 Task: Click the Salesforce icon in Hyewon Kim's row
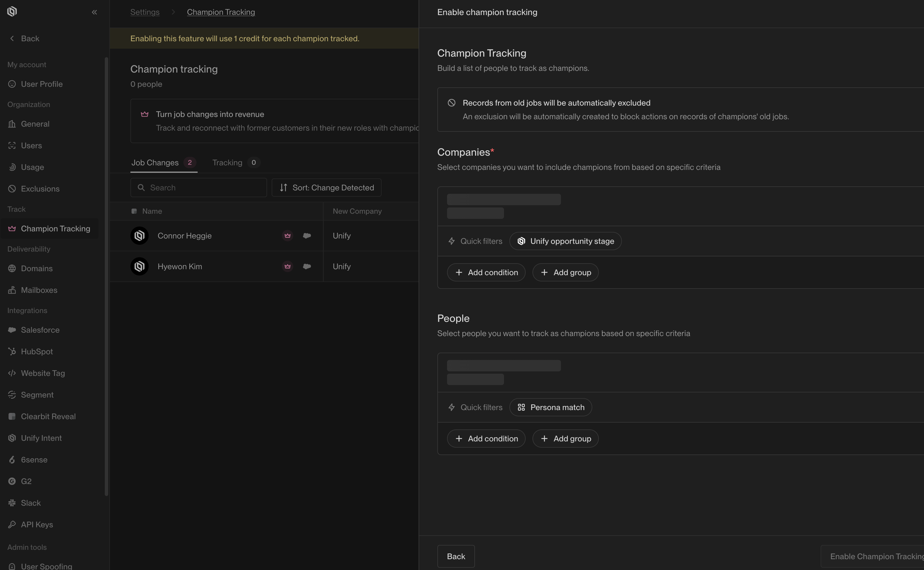[x=307, y=267]
